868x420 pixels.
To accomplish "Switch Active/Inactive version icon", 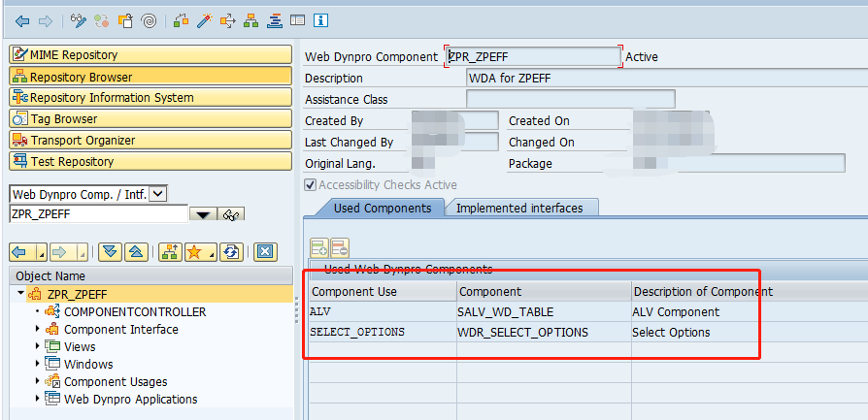I will (x=101, y=21).
